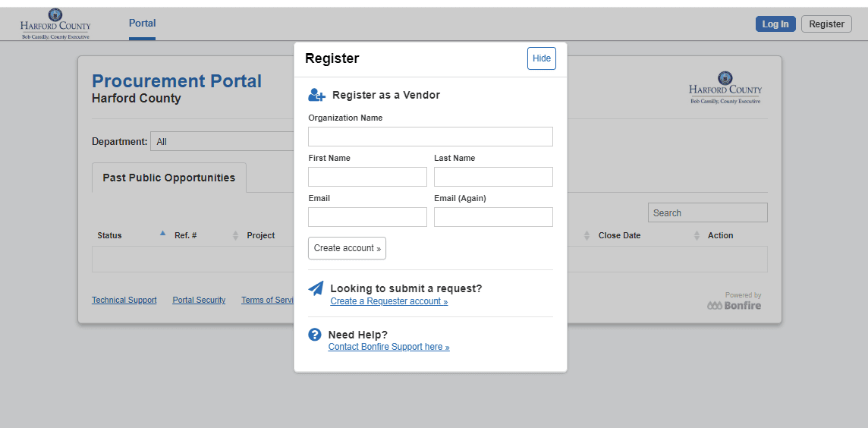868x428 pixels.
Task: Click the Need Help question mark icon
Action: [314, 335]
